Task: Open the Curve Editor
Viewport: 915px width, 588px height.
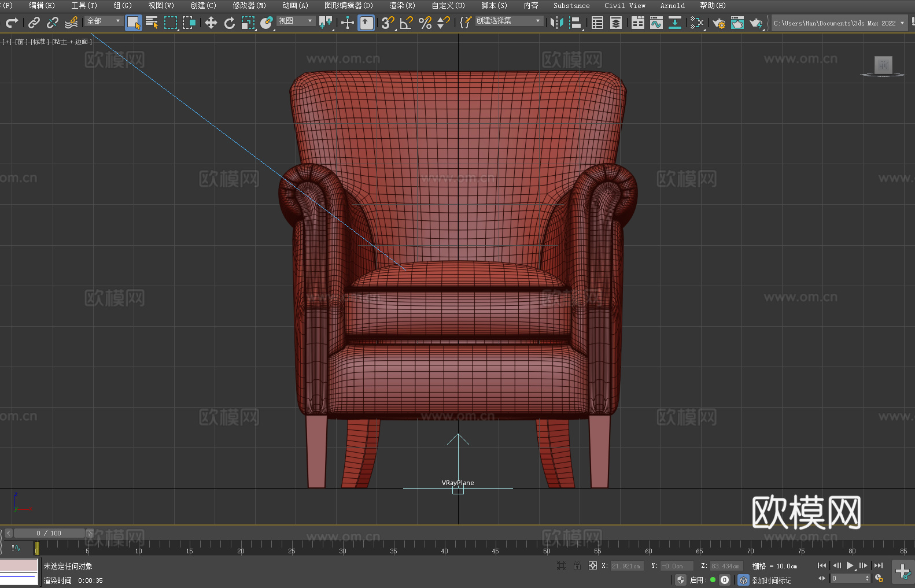Action: tap(656, 23)
